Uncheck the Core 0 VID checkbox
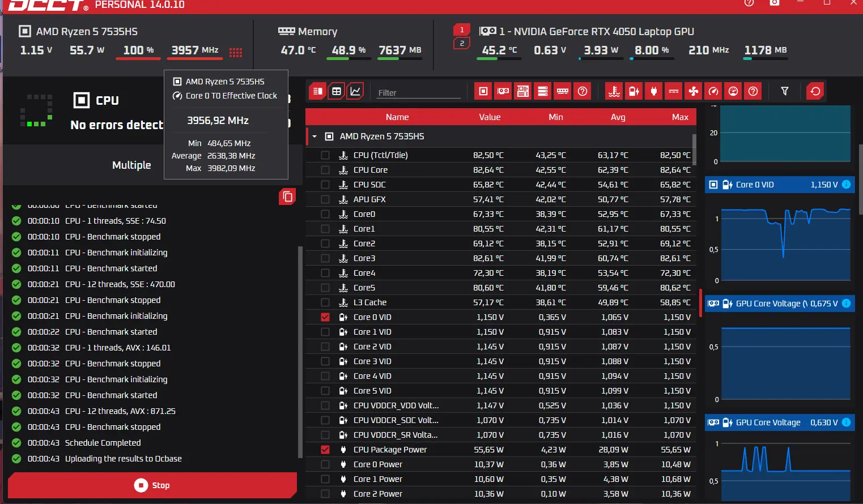The image size is (863, 504). point(325,317)
